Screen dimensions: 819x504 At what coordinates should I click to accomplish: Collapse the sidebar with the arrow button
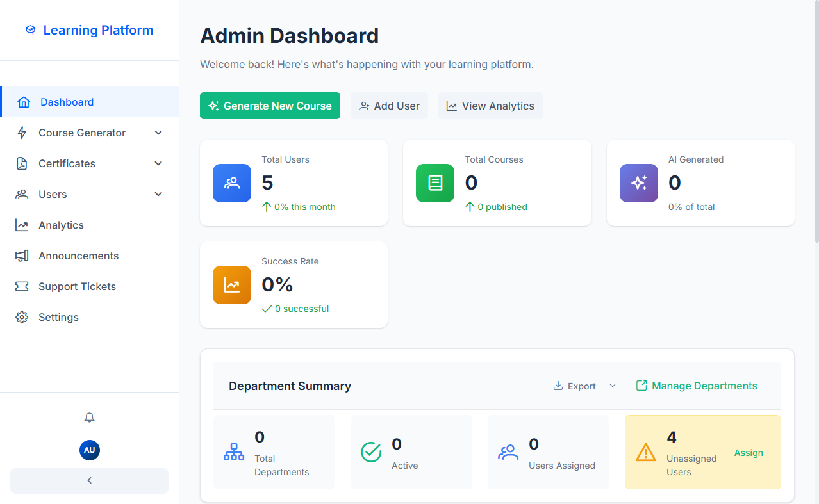(x=89, y=480)
